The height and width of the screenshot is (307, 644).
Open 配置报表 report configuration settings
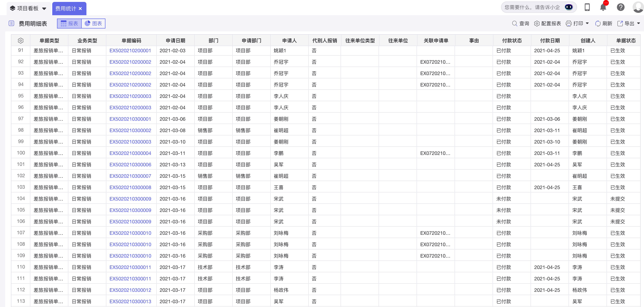pos(536,23)
